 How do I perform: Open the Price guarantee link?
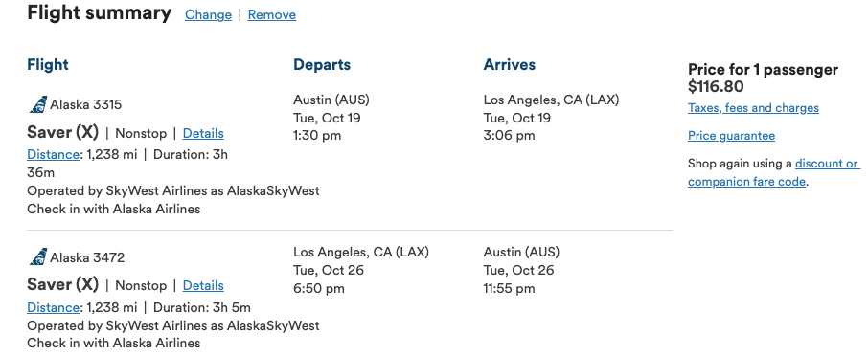731,136
